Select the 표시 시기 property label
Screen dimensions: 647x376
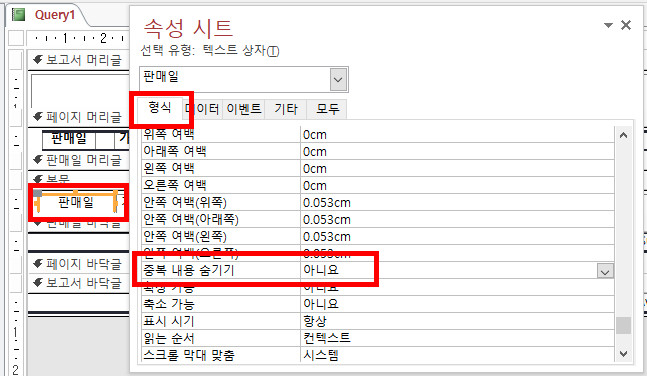tap(169, 321)
